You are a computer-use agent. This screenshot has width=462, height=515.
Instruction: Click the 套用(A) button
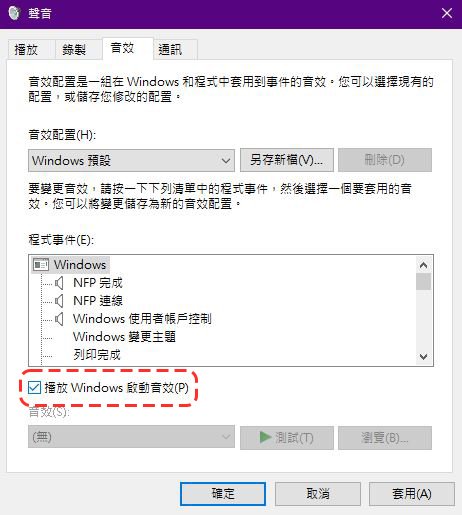pos(412,494)
